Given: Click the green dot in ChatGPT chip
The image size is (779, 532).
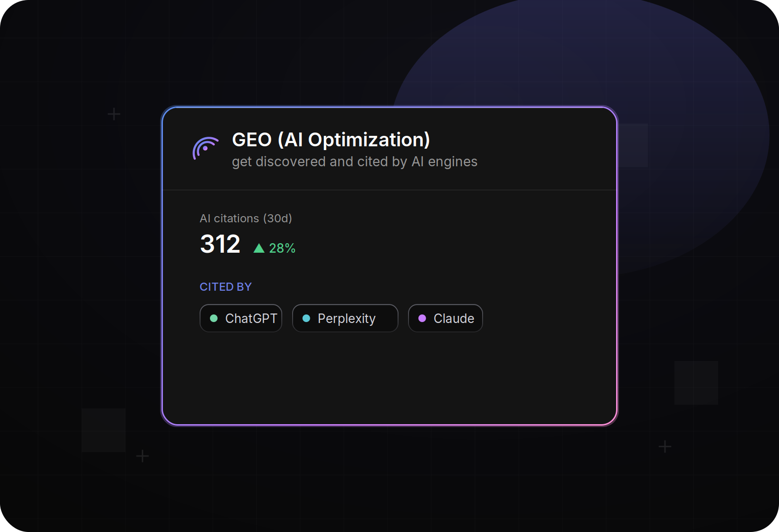Looking at the screenshot, I should coord(214,318).
